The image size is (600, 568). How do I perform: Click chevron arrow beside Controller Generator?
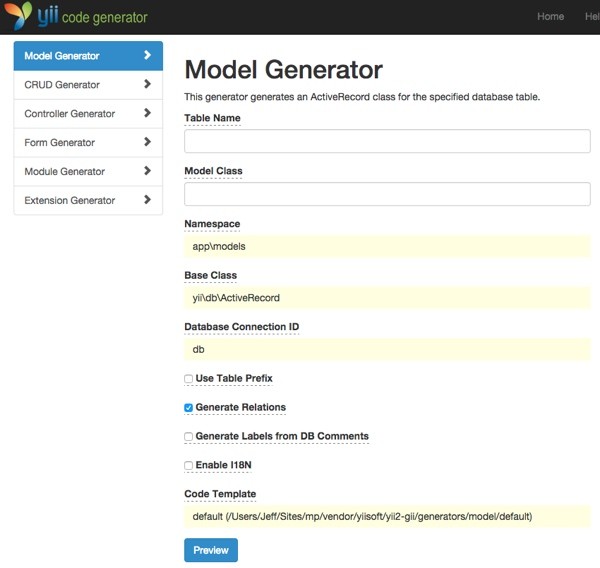coord(147,113)
